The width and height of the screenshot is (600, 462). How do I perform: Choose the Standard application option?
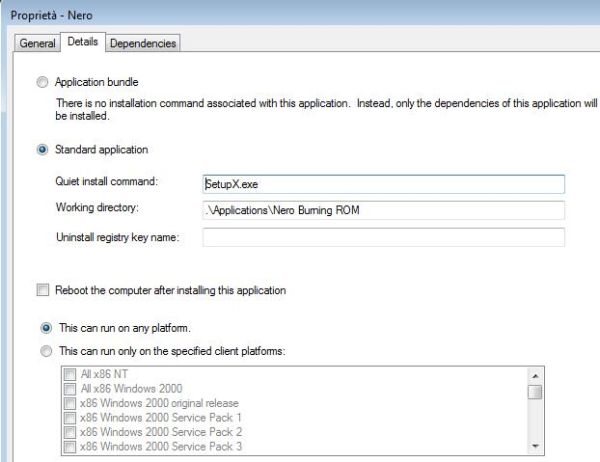point(42,149)
